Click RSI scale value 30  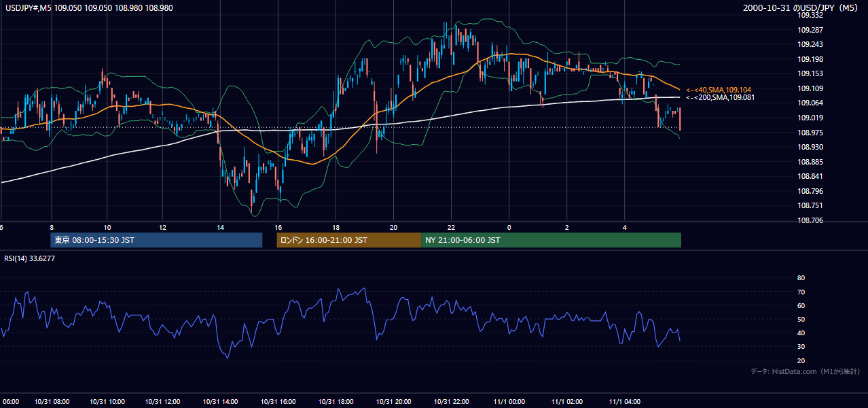(801, 347)
